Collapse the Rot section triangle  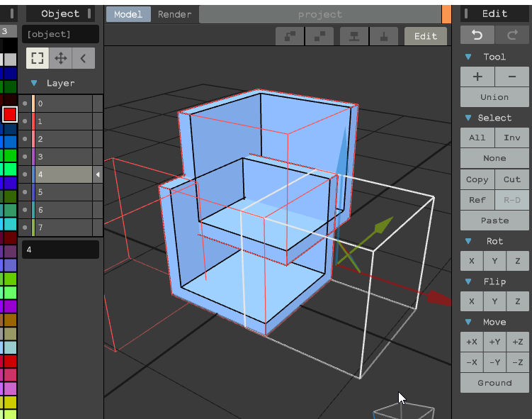point(468,241)
